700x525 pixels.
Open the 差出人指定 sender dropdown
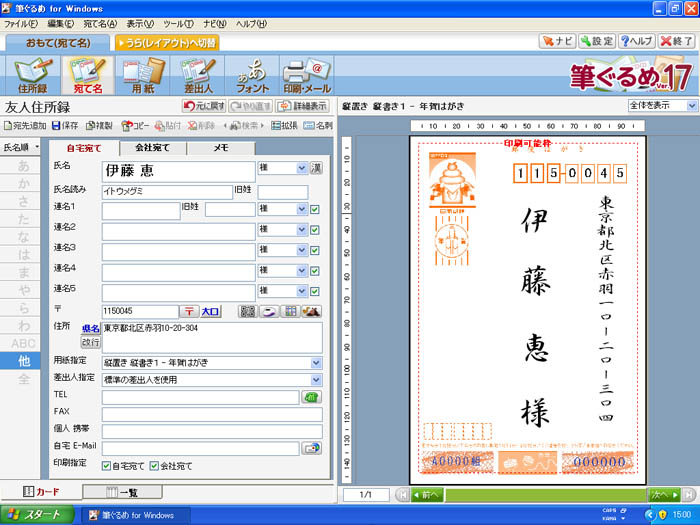(316, 380)
